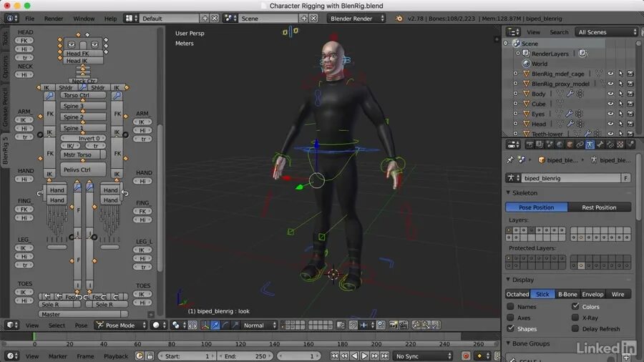Image resolution: width=644 pixels, height=362 pixels.
Task: Jump to the last frame
Action: tap(384, 356)
